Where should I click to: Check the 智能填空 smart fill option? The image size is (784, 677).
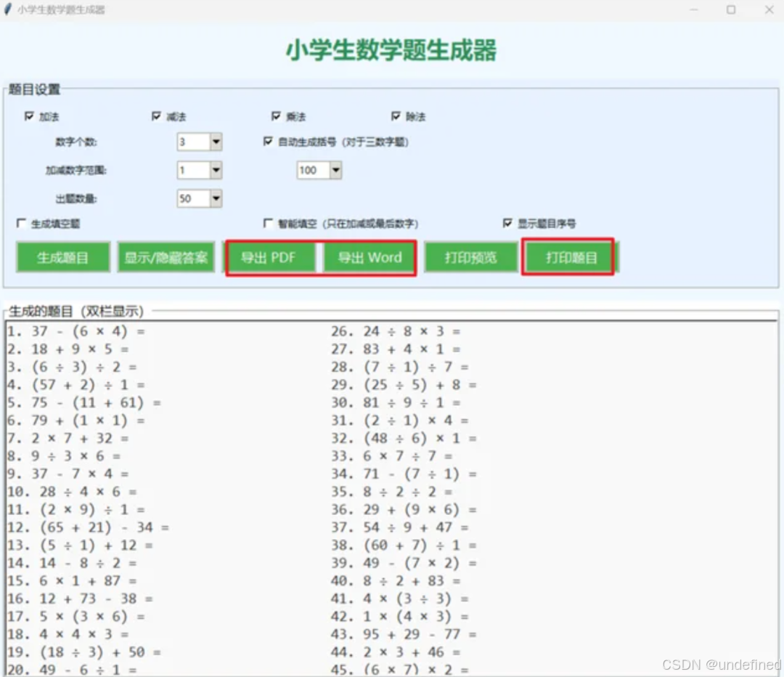pyautogui.click(x=269, y=224)
